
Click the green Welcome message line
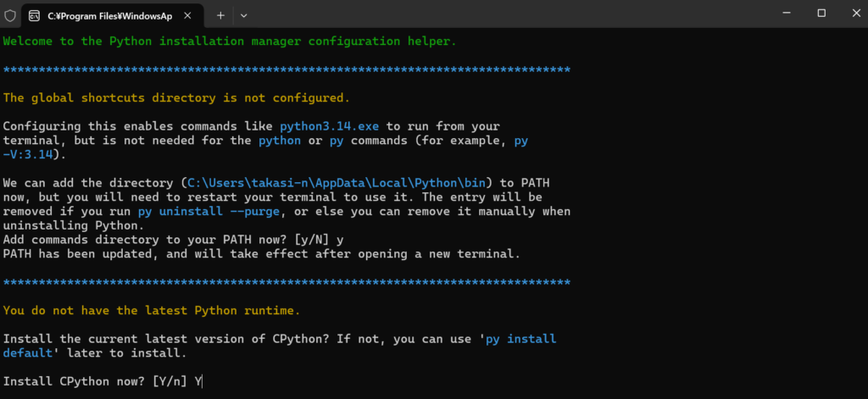click(x=229, y=41)
